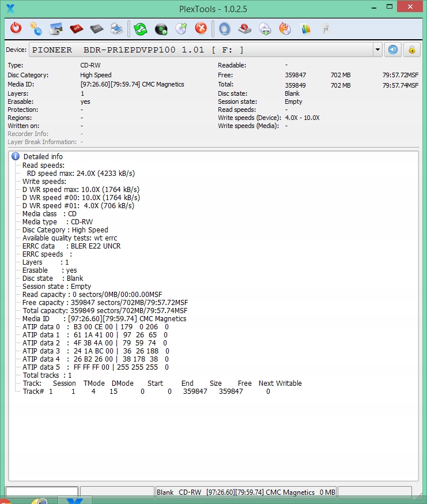The height and width of the screenshot is (504, 427).
Task: Select the 'ERRC speeds :' row
Action: (47, 254)
